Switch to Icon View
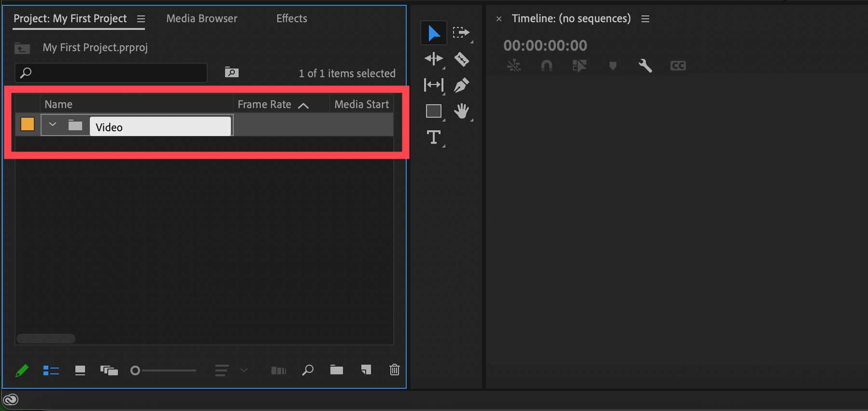Viewport: 868px width, 411px height. point(80,370)
